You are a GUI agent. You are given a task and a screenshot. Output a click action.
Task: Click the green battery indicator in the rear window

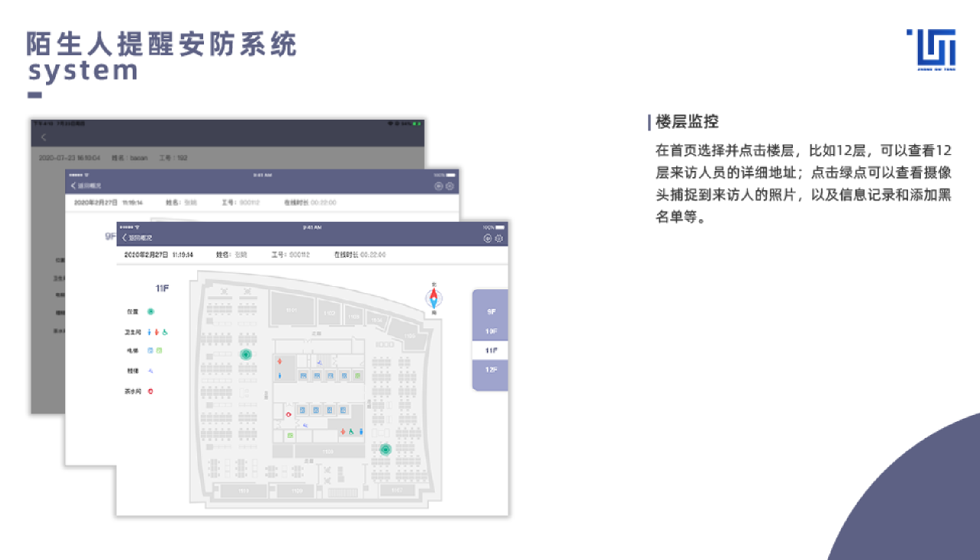(x=416, y=124)
